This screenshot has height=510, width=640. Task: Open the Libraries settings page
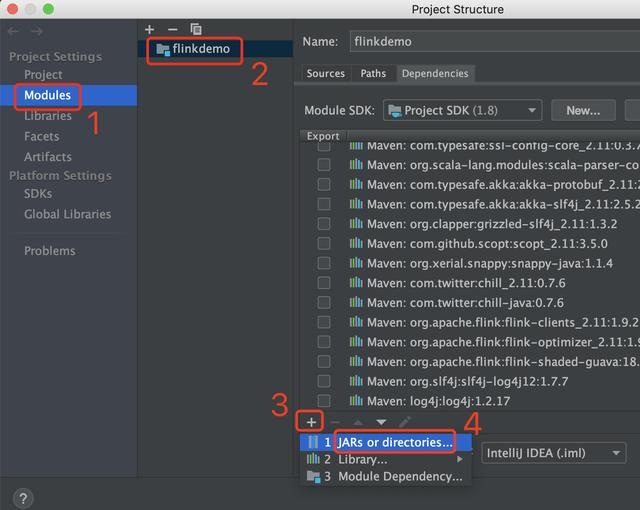pos(48,116)
